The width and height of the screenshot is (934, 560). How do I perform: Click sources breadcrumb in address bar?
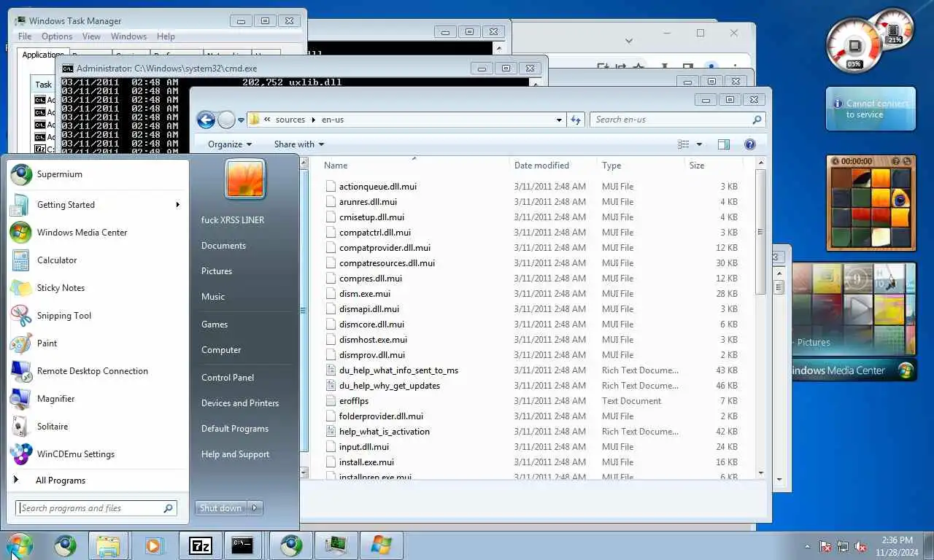click(290, 120)
